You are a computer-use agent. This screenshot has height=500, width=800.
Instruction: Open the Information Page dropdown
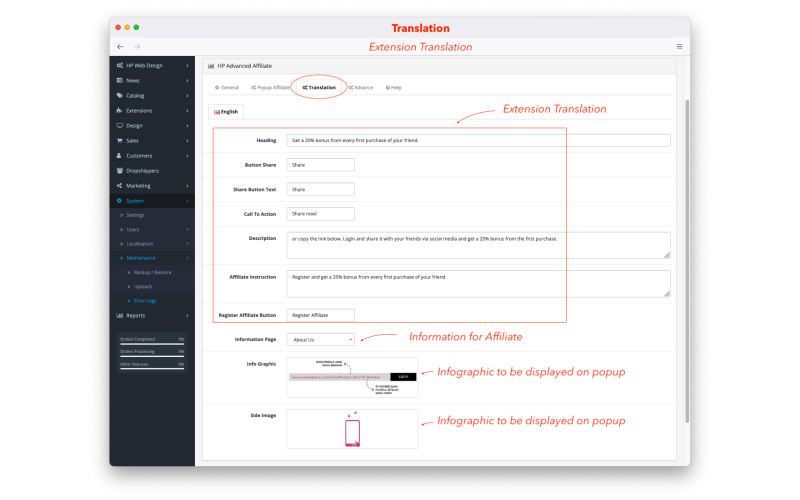point(320,340)
